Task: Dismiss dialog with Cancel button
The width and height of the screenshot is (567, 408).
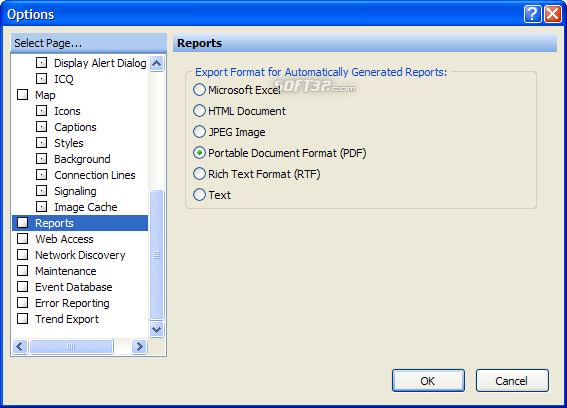Action: (x=512, y=381)
